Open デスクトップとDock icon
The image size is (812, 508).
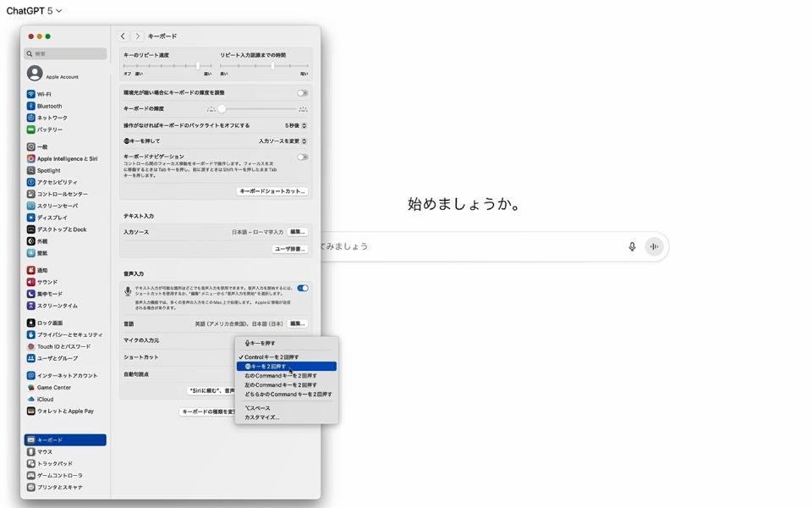point(31,229)
